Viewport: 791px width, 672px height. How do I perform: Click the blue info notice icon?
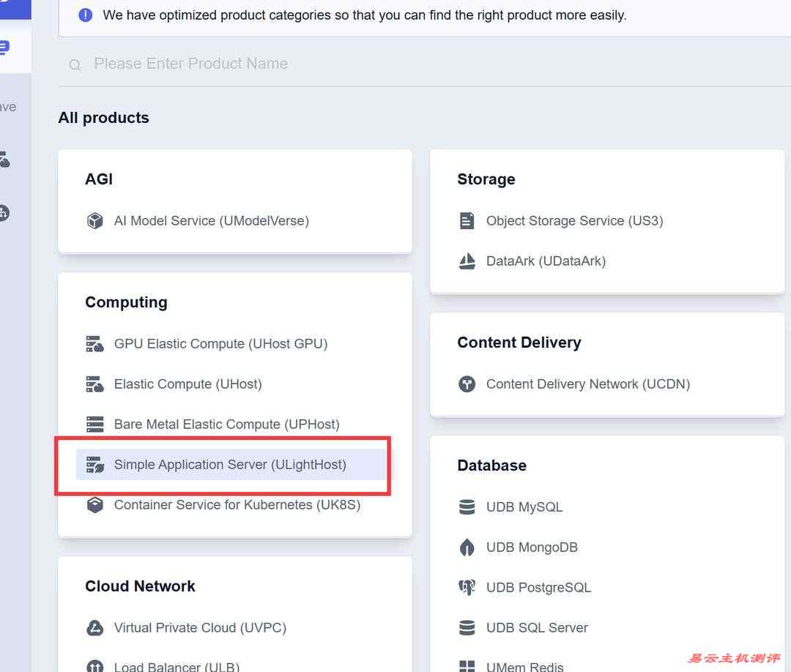pyautogui.click(x=85, y=15)
